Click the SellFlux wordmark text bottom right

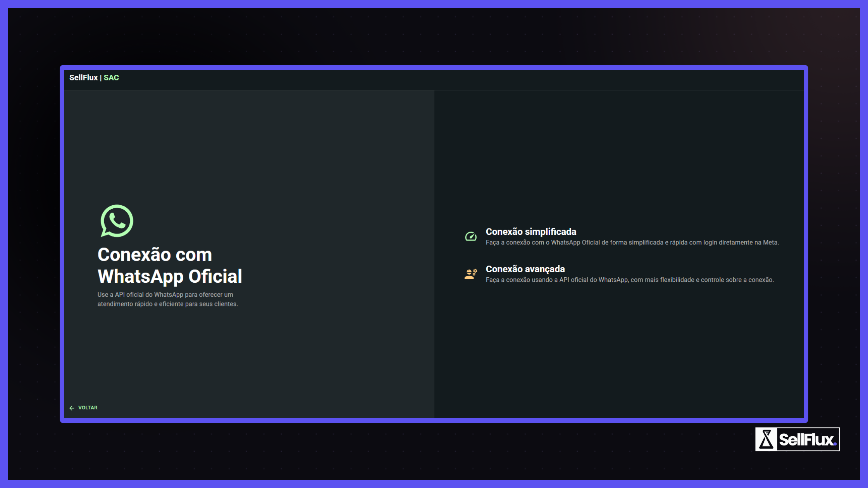coord(807,440)
